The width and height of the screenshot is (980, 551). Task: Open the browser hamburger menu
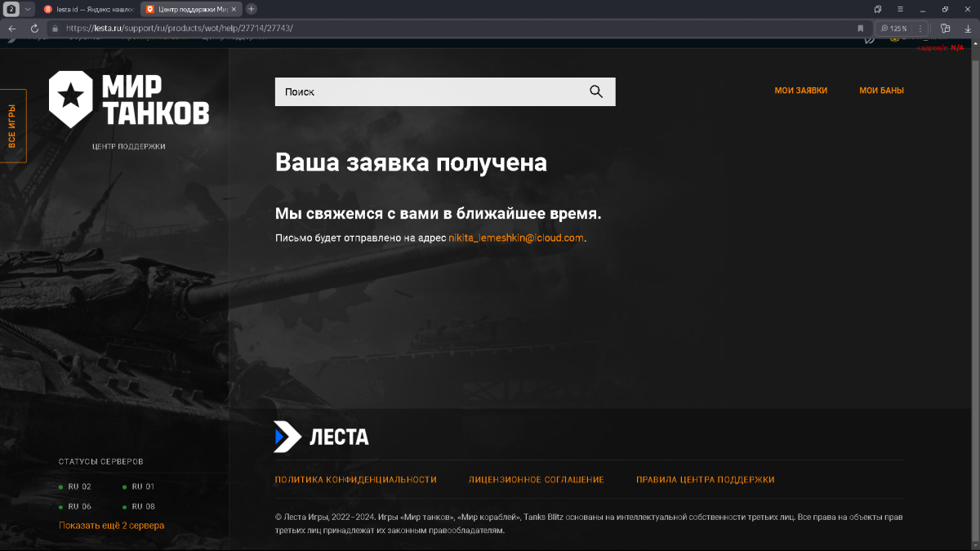coord(901,9)
